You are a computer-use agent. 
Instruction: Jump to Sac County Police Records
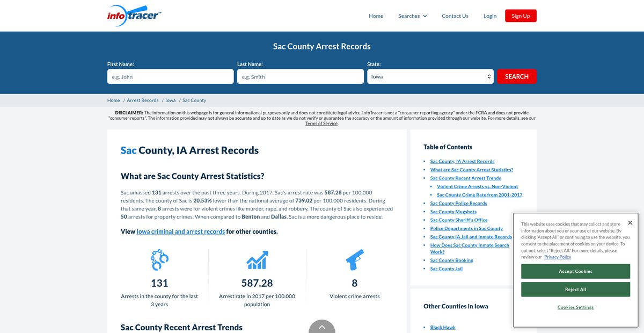458,203
